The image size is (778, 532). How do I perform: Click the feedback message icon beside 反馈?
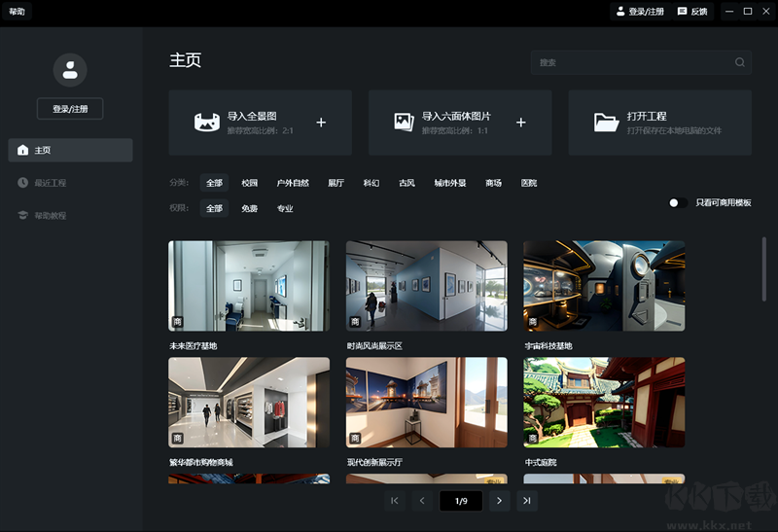(x=683, y=11)
